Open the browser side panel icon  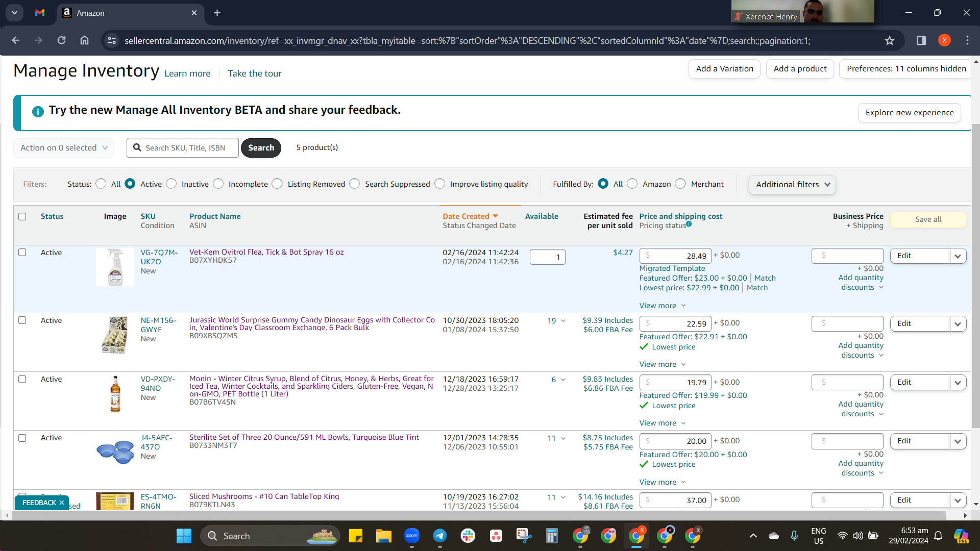click(921, 40)
